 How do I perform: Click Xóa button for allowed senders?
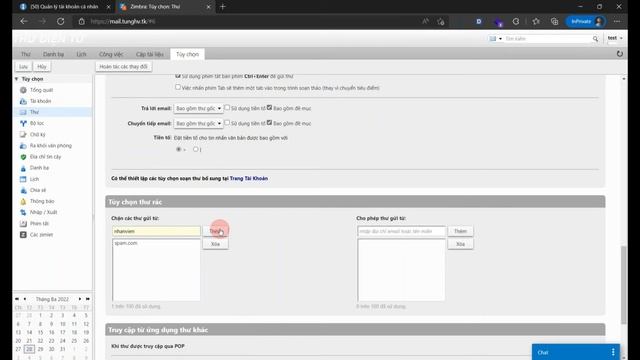(x=460, y=244)
